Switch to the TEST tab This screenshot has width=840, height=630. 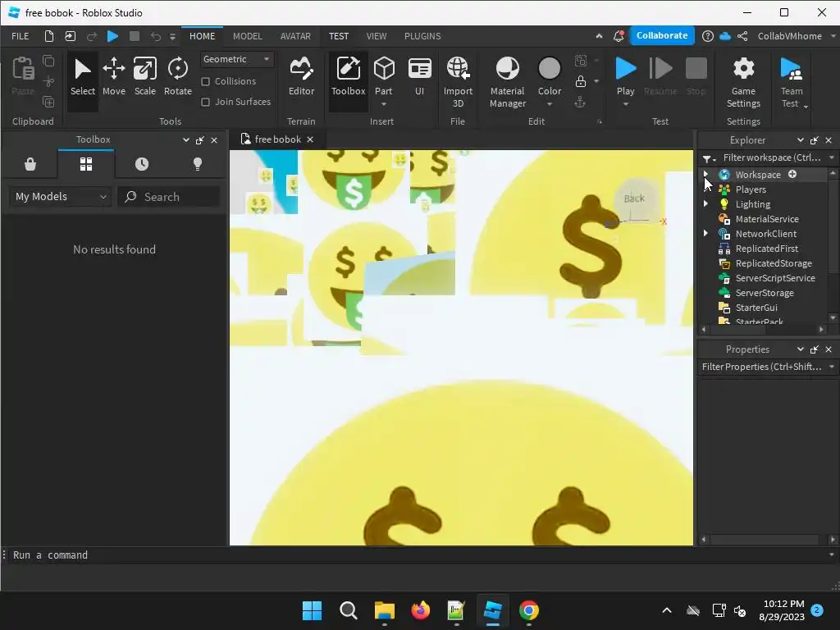click(339, 36)
